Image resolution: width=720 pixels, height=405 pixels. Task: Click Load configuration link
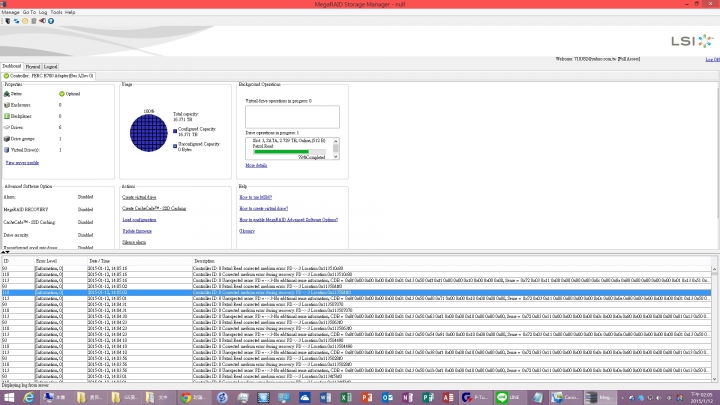coord(139,219)
